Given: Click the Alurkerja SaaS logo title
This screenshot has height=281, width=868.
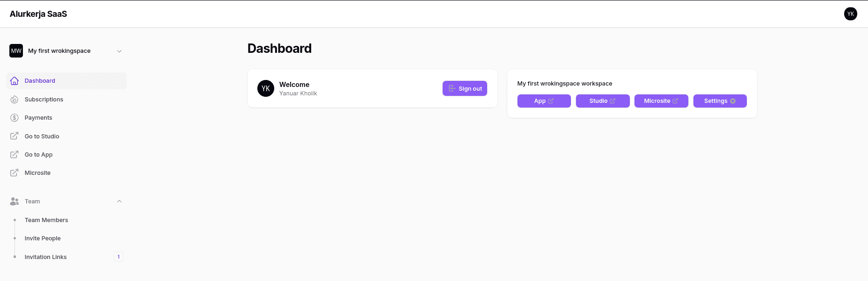Looking at the screenshot, I should (38, 14).
